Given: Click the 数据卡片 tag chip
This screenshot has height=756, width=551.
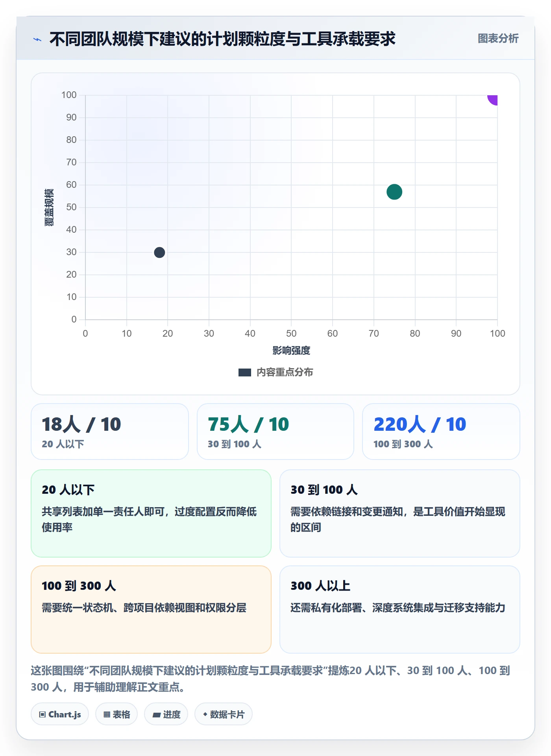Looking at the screenshot, I should click(224, 714).
